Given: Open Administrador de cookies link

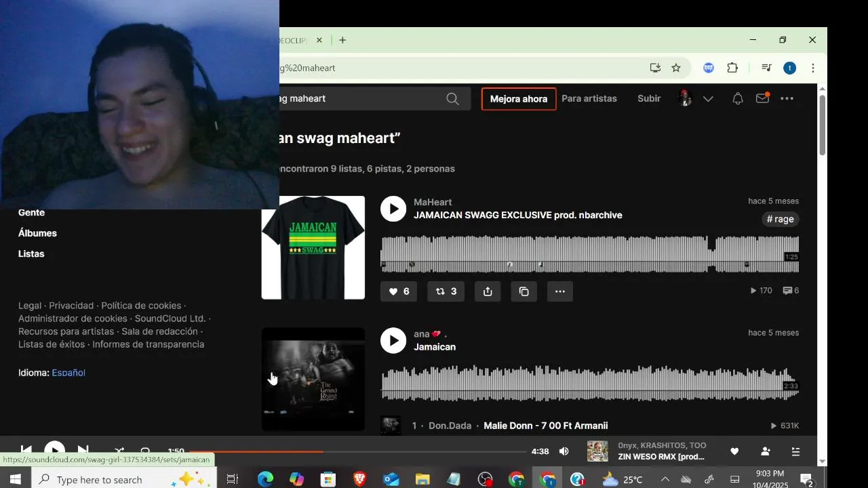Looking at the screenshot, I should (73, 319).
